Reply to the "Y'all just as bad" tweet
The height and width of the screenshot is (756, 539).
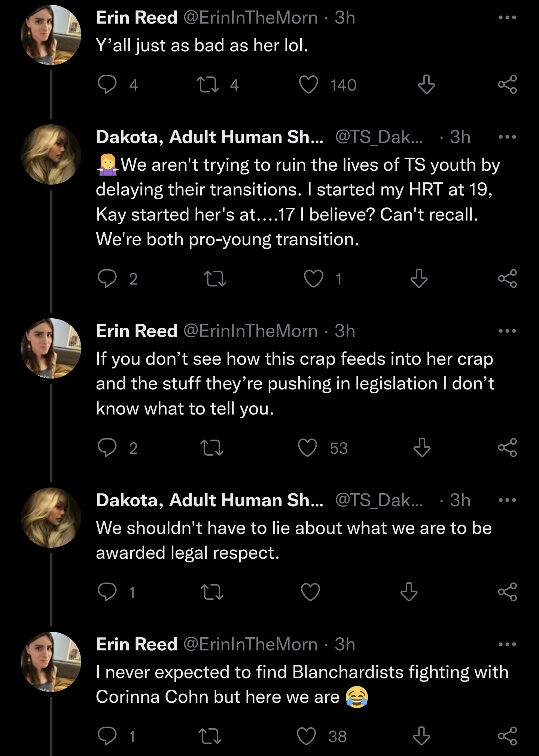107,85
